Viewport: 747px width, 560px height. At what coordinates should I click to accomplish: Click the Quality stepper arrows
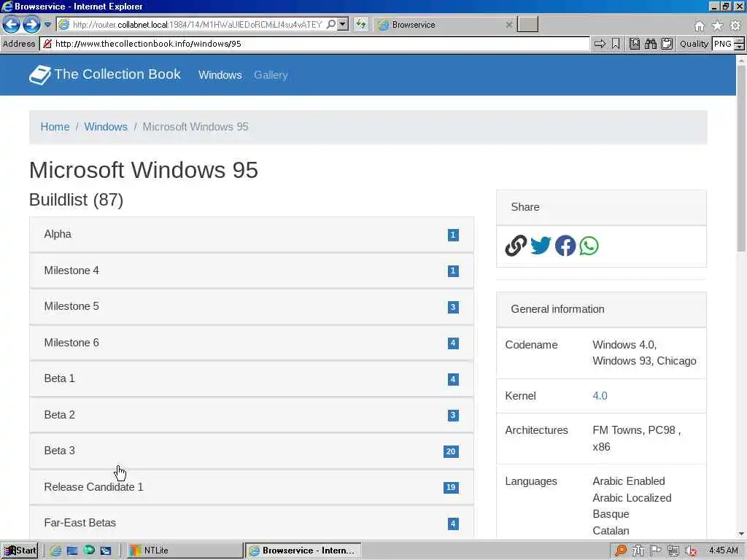(x=739, y=44)
